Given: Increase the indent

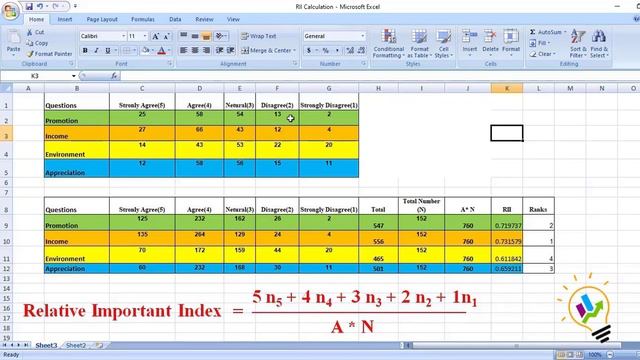Looking at the screenshot, I should click(x=231, y=50).
